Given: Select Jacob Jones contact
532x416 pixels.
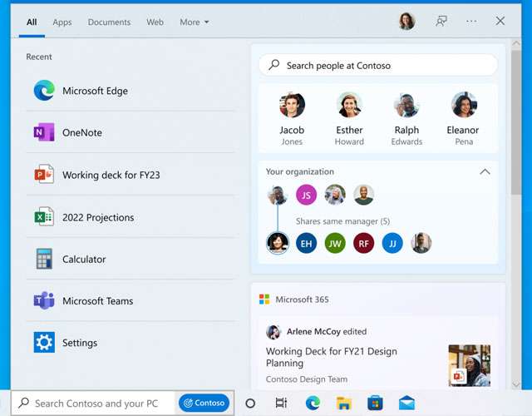Looking at the screenshot, I should pyautogui.click(x=292, y=119).
